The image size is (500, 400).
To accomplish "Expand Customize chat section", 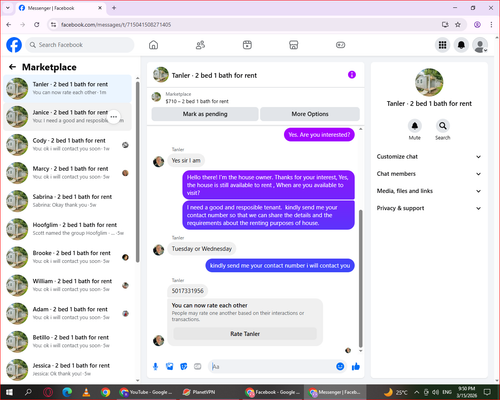I will 429,157.
